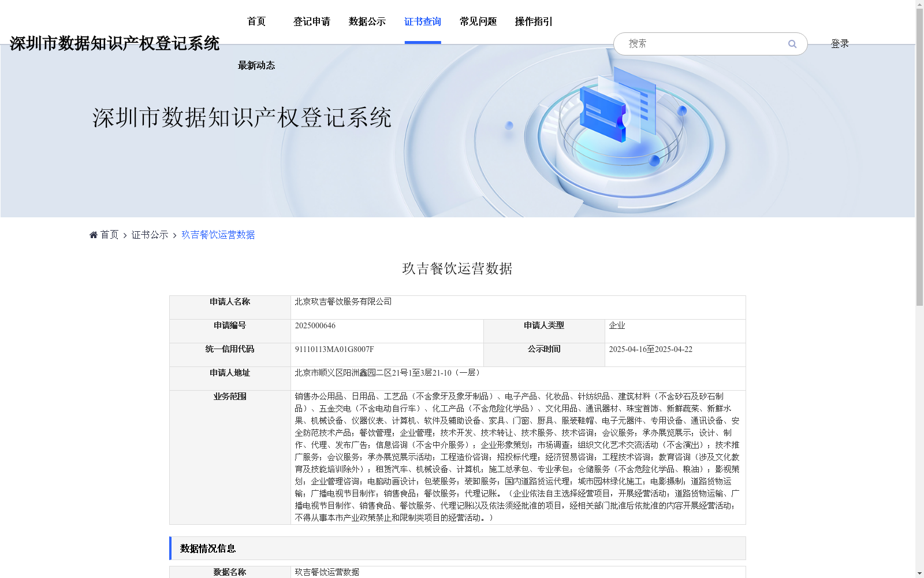Click the 申请人类型 label cell
The image size is (924, 578).
tap(544, 331)
